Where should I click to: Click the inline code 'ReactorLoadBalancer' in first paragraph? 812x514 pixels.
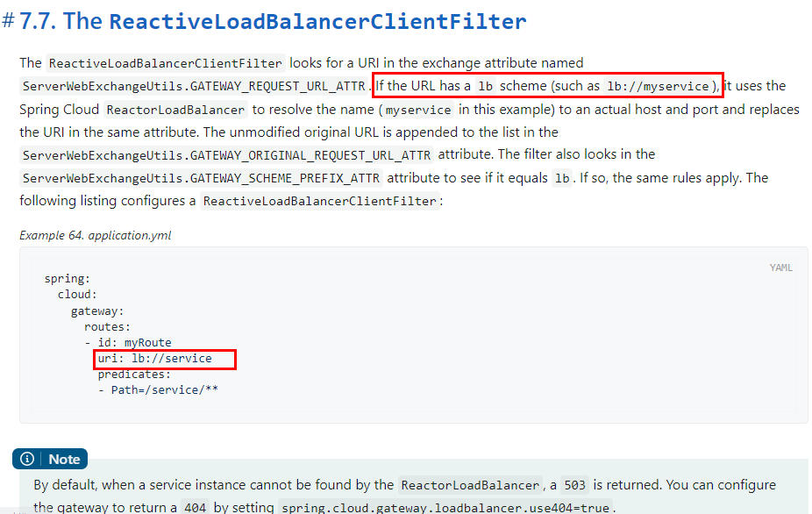pyautogui.click(x=175, y=110)
